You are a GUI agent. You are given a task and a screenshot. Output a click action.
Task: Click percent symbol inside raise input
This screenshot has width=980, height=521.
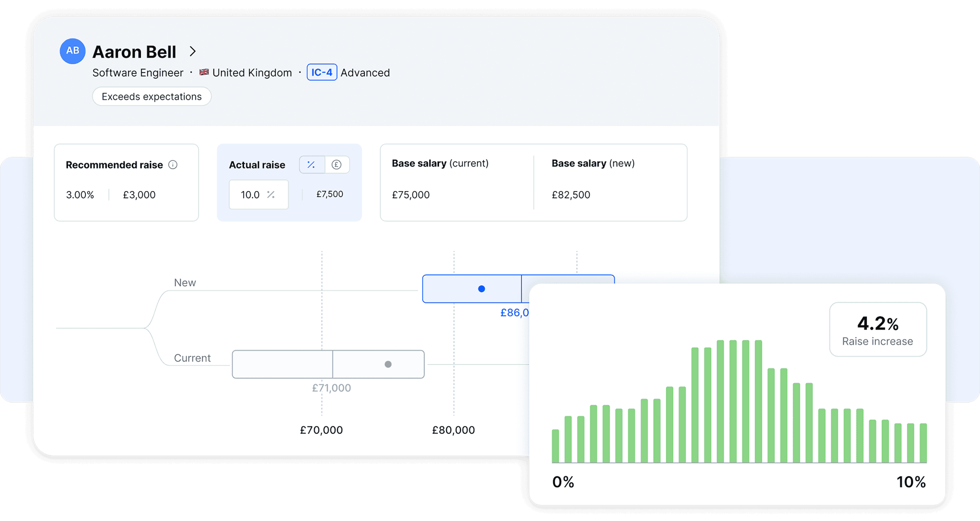click(271, 195)
